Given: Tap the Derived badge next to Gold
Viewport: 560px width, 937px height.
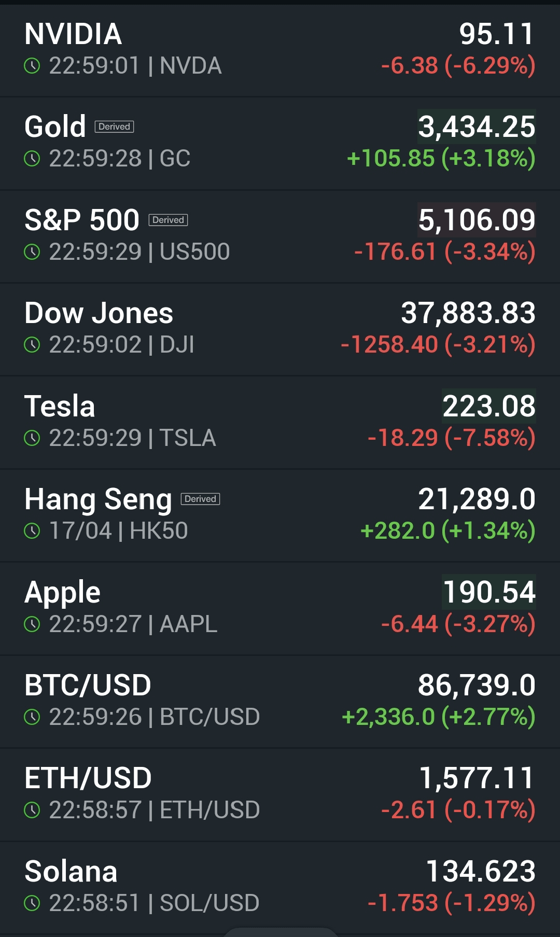Looking at the screenshot, I should (x=114, y=127).
